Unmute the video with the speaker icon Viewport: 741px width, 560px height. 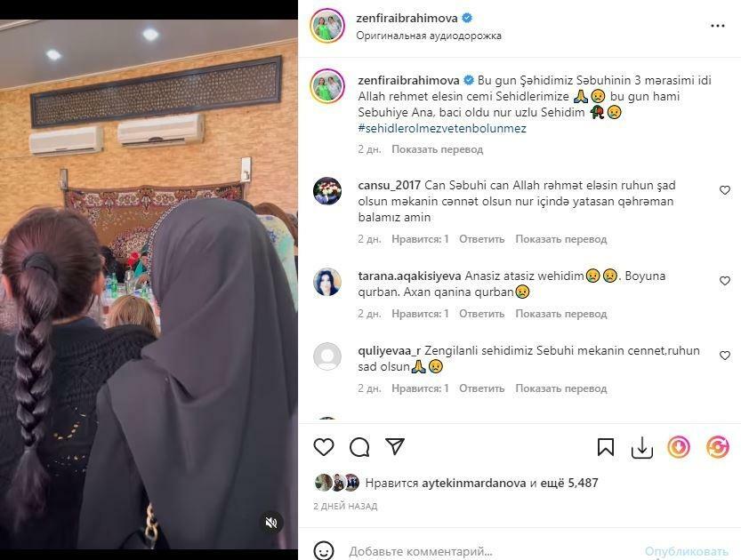[270, 523]
